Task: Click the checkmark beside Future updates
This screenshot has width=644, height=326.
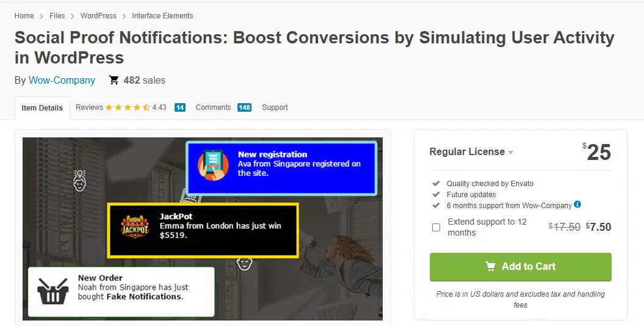Action: click(436, 194)
